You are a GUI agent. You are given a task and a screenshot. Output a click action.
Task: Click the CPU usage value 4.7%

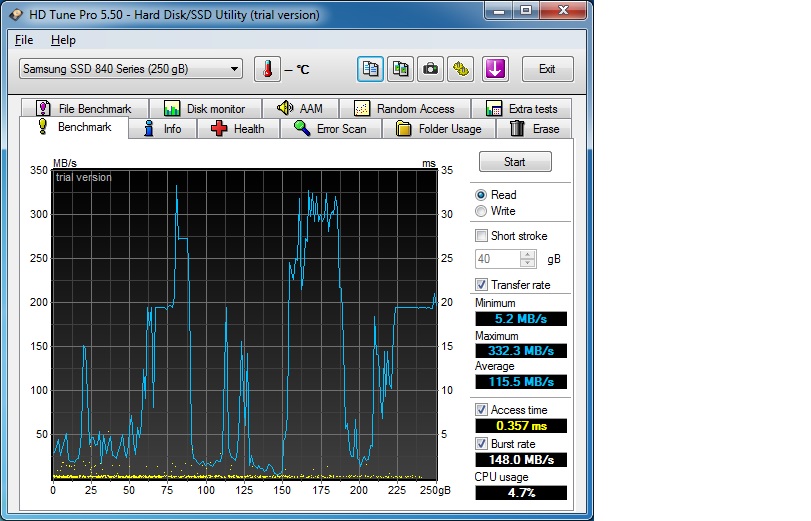point(521,493)
